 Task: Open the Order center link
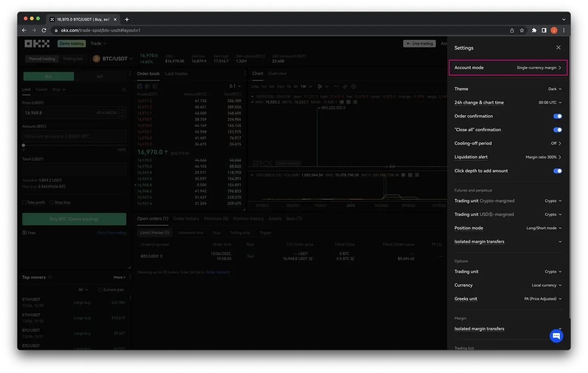[x=217, y=272]
